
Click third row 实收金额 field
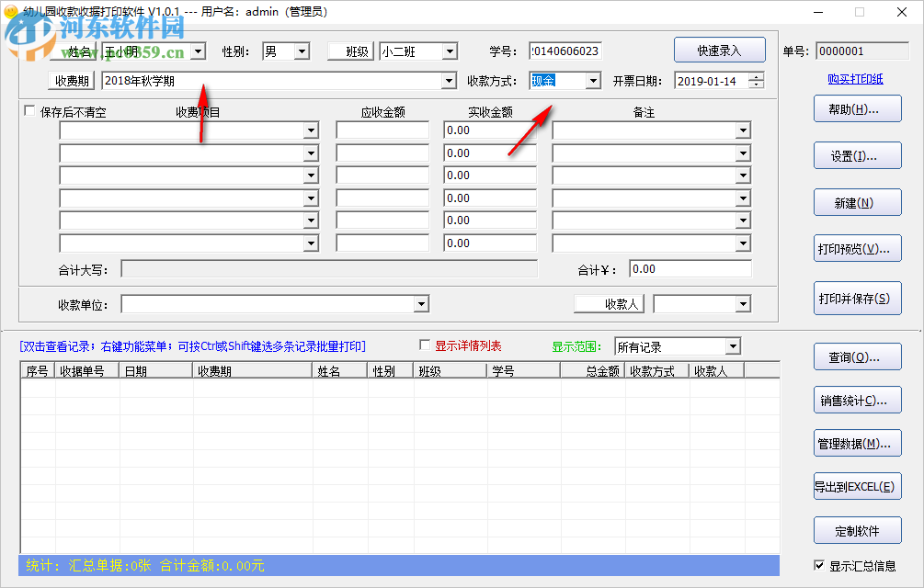490,175
